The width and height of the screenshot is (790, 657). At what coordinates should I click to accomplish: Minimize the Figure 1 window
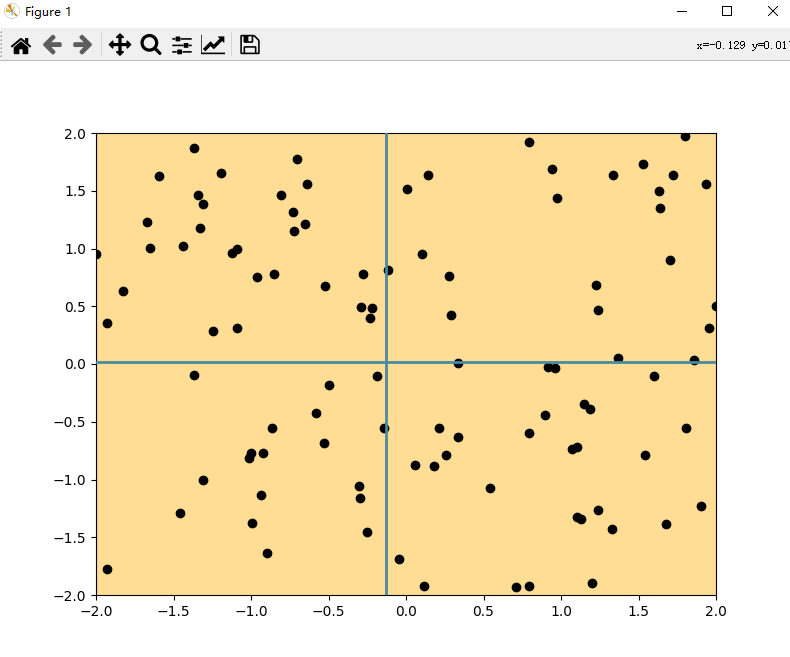pyautogui.click(x=682, y=11)
